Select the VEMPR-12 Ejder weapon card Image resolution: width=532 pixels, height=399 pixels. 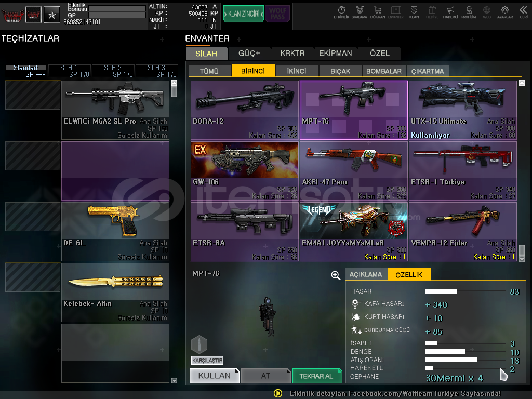[x=463, y=232]
